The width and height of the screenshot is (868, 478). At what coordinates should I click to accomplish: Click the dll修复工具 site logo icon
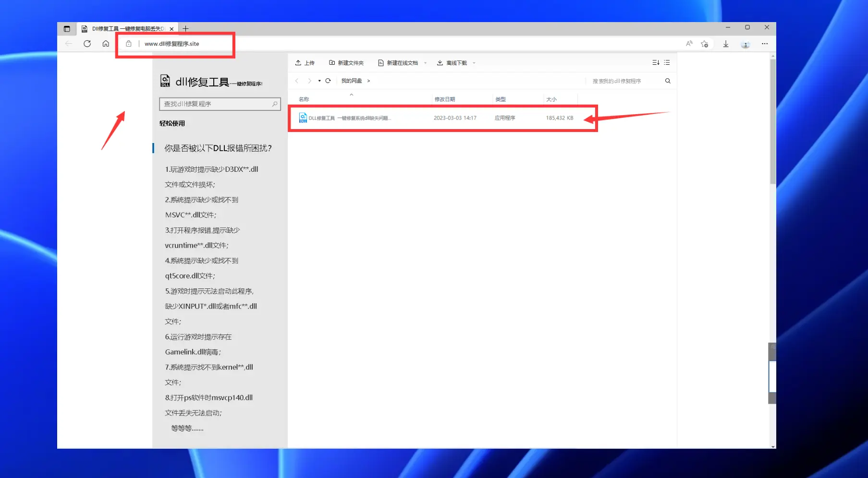(165, 81)
